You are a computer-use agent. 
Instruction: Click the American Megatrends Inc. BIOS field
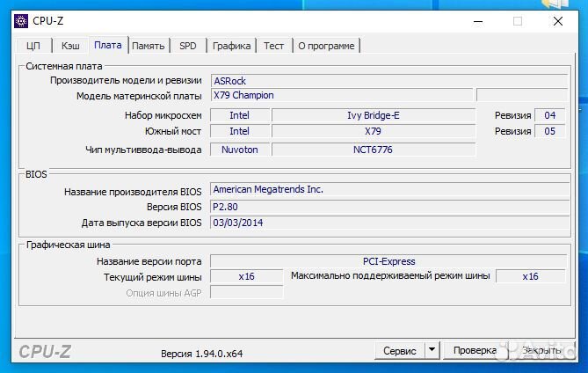point(390,189)
